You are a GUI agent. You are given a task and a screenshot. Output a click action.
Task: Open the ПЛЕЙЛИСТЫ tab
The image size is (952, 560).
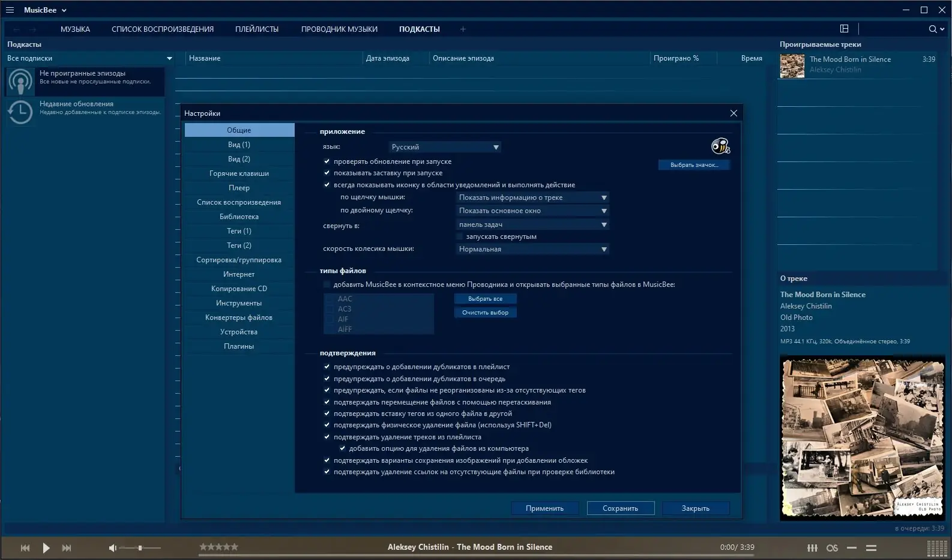coord(257,29)
